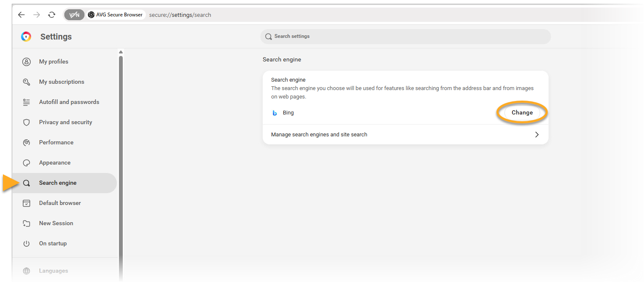Viewport: 644px width, 282px height.
Task: Click the Privacy and security shield icon
Action: (26, 122)
